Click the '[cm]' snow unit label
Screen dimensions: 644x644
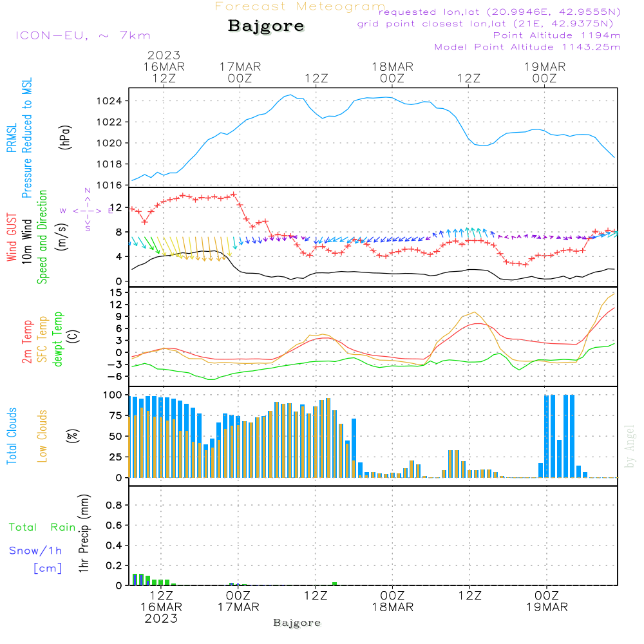(x=48, y=569)
